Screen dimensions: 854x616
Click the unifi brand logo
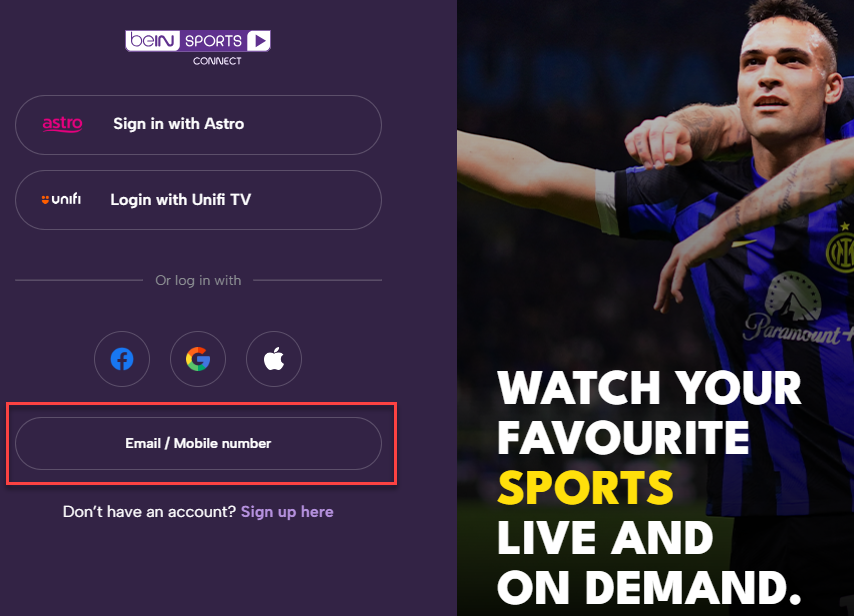[x=61, y=199]
